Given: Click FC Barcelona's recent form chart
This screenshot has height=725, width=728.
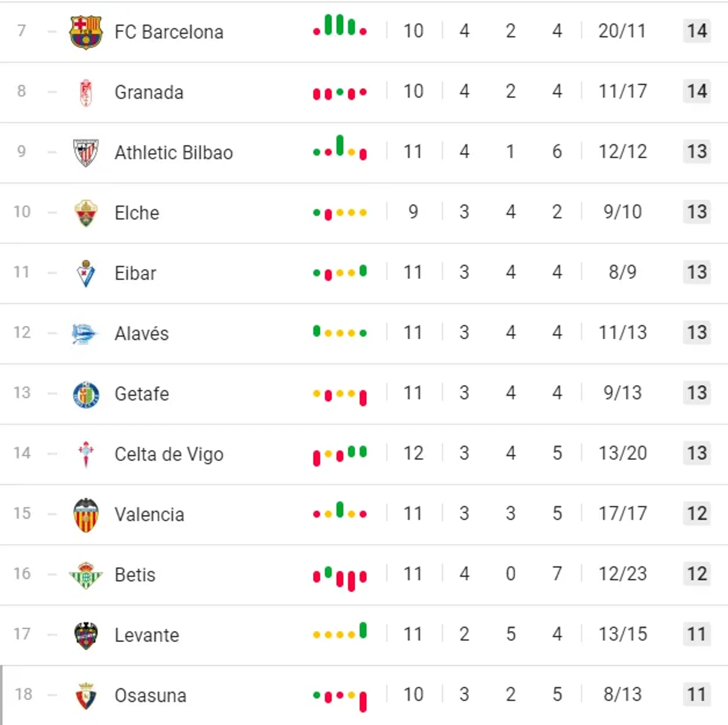Looking at the screenshot, I should pos(340,25).
